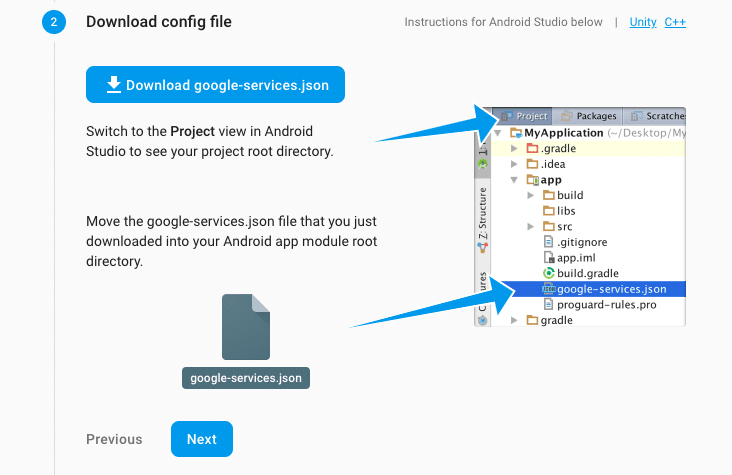Click the step 2 number circle
The height and width of the screenshot is (475, 732).
click(54, 22)
